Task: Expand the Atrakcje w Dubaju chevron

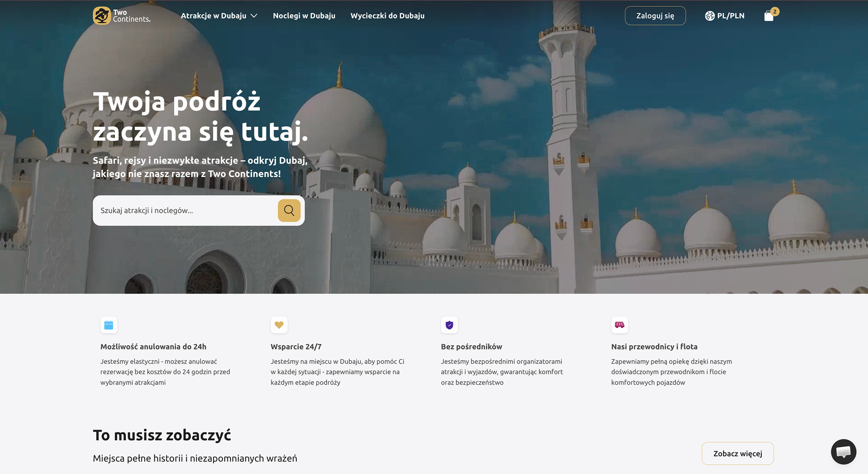Action: click(254, 16)
